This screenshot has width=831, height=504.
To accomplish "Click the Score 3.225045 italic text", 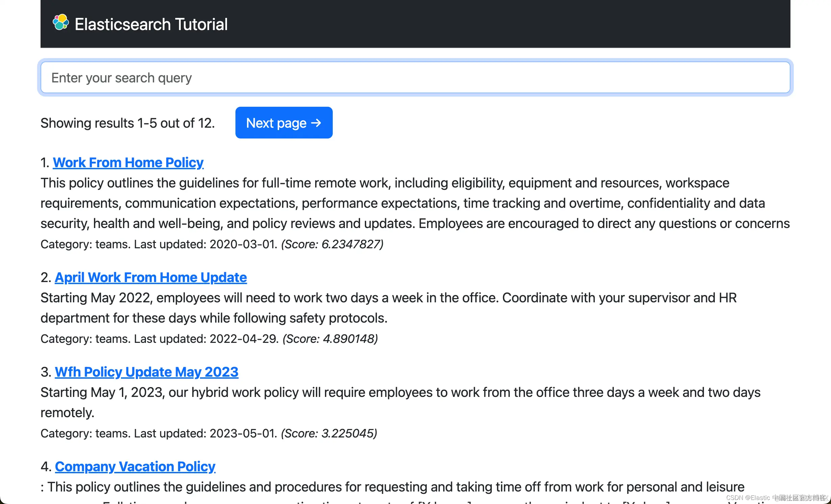I will pyautogui.click(x=329, y=433).
